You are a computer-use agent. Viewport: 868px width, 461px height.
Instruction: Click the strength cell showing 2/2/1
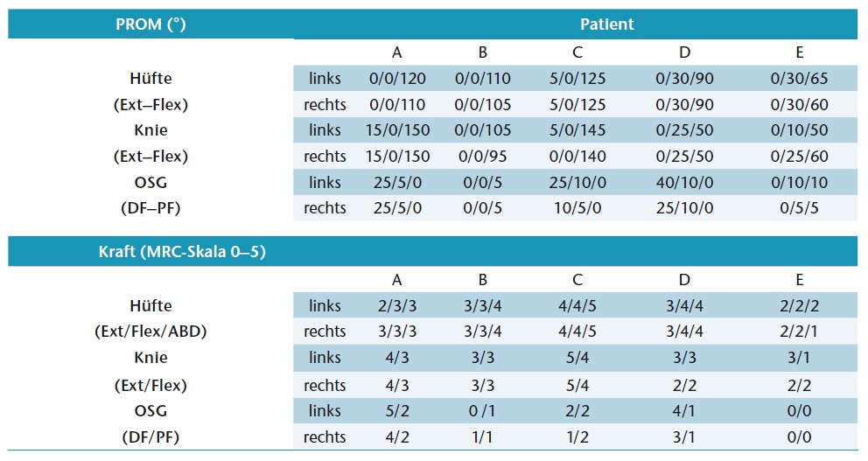(x=799, y=332)
